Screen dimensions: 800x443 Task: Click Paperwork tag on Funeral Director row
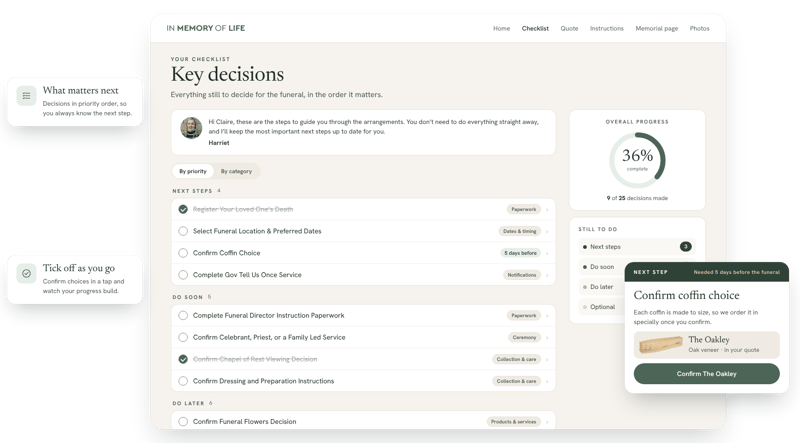(x=523, y=315)
